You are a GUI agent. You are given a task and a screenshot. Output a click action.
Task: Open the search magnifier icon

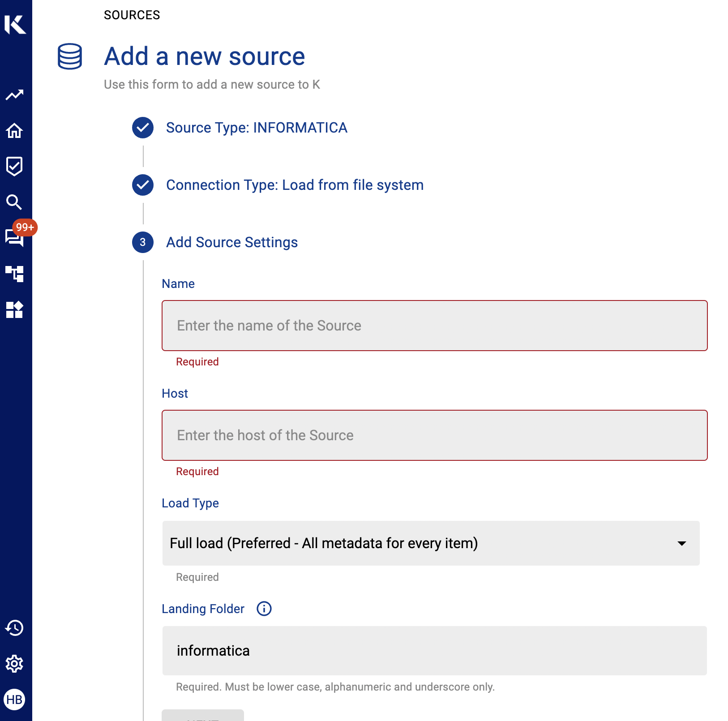tap(14, 202)
